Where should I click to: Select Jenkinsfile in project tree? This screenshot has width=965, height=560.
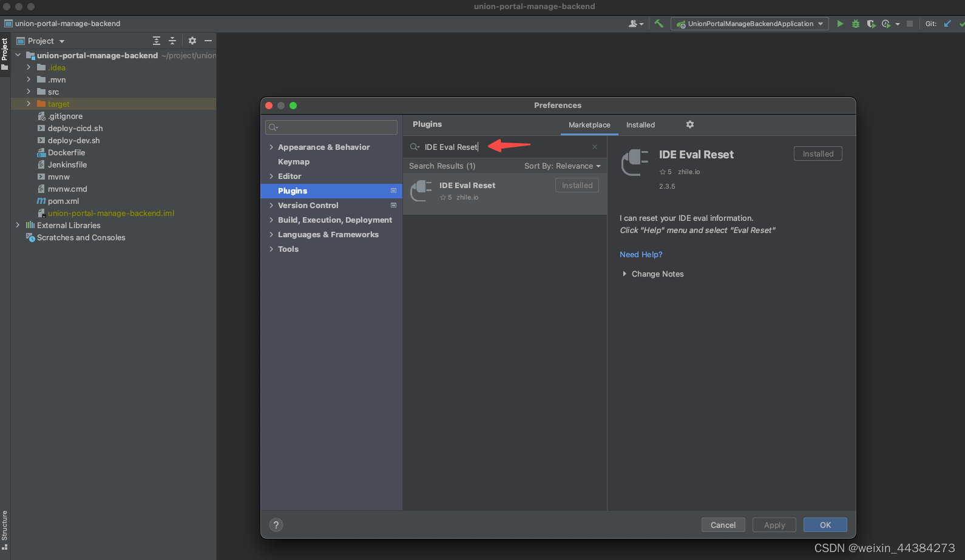(62, 165)
